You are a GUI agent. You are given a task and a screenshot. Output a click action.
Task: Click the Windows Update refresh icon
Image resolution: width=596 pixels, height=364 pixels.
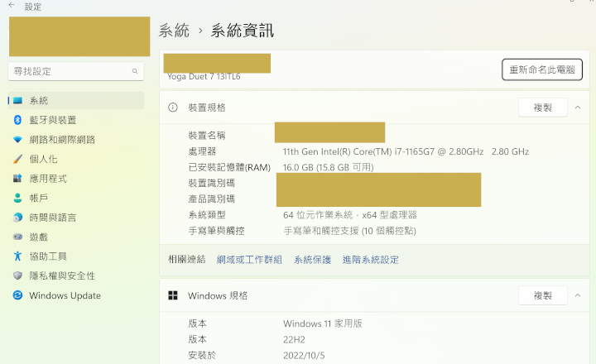click(17, 295)
